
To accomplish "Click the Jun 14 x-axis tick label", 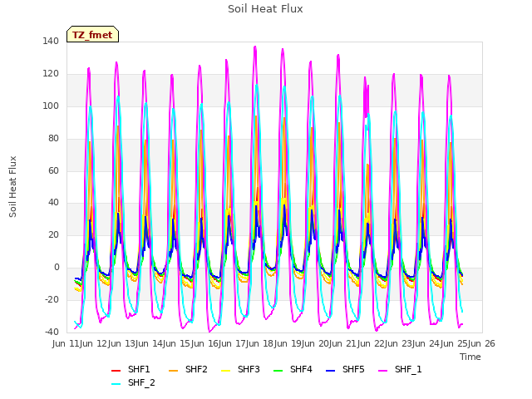I will (150, 343).
